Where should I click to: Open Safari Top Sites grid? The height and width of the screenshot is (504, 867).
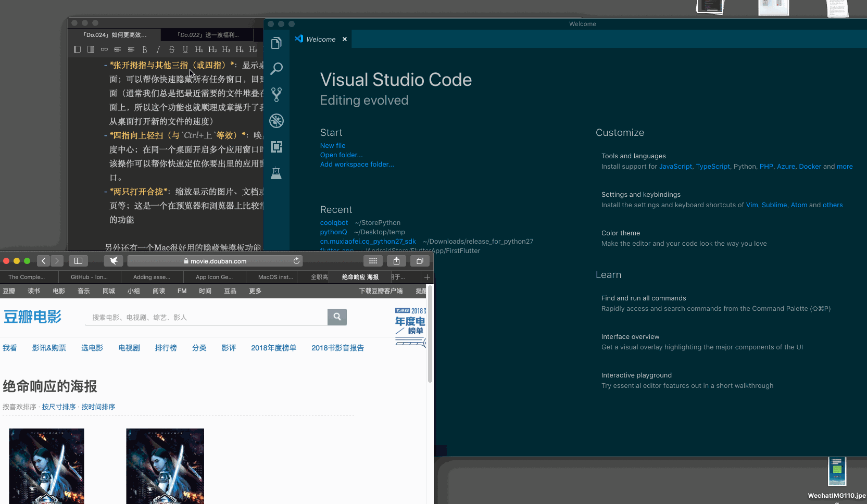click(x=373, y=261)
